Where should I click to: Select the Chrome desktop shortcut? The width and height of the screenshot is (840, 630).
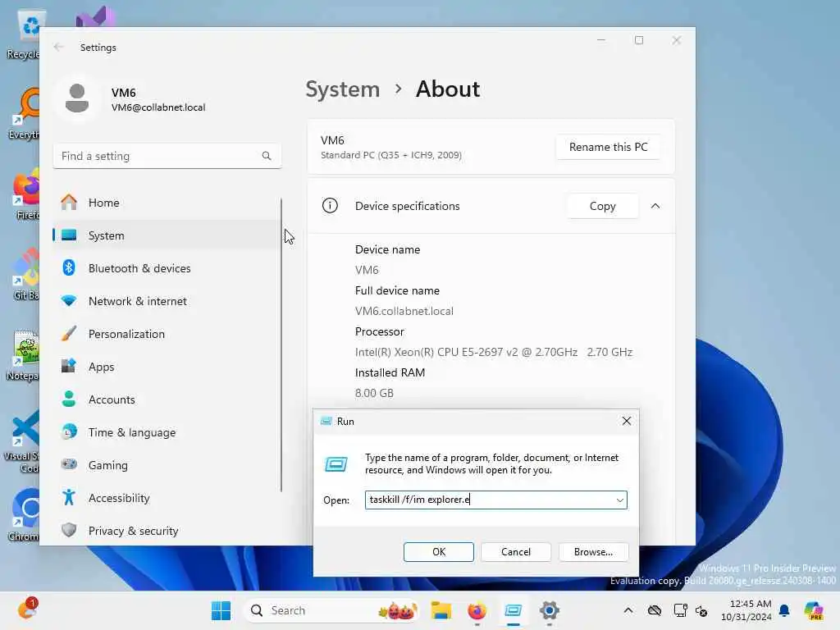25,515
